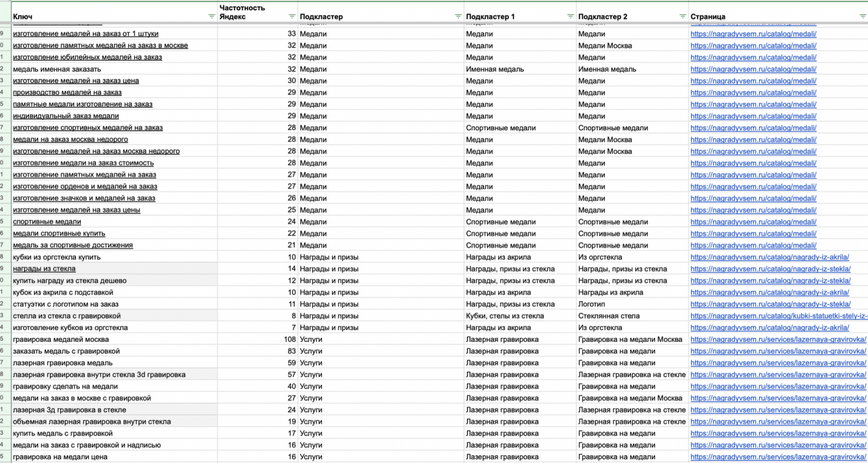Open nagrady-iz-akrila link for 'кубки из оргстекла купить'

click(x=771, y=257)
